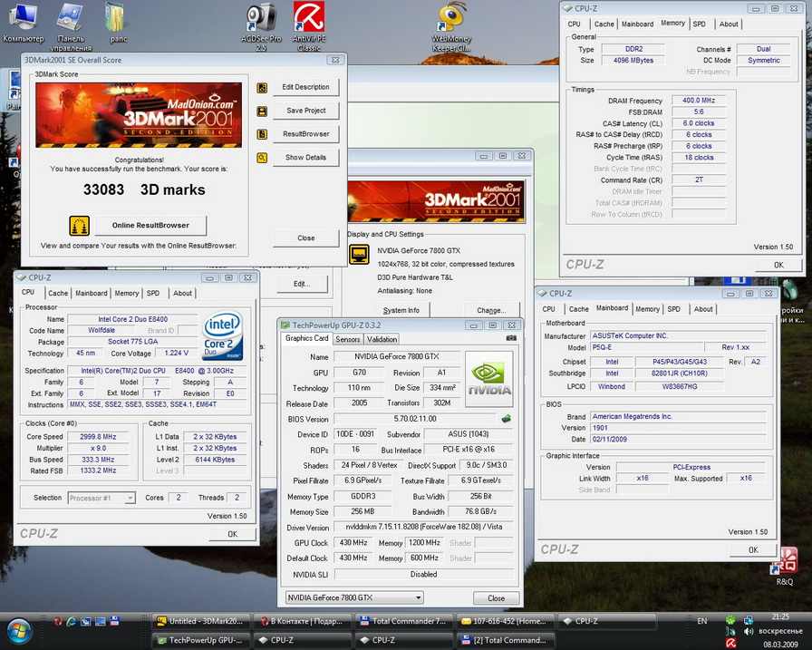812x650 pixels.
Task: Click the ResultBrowser button
Action: [305, 134]
